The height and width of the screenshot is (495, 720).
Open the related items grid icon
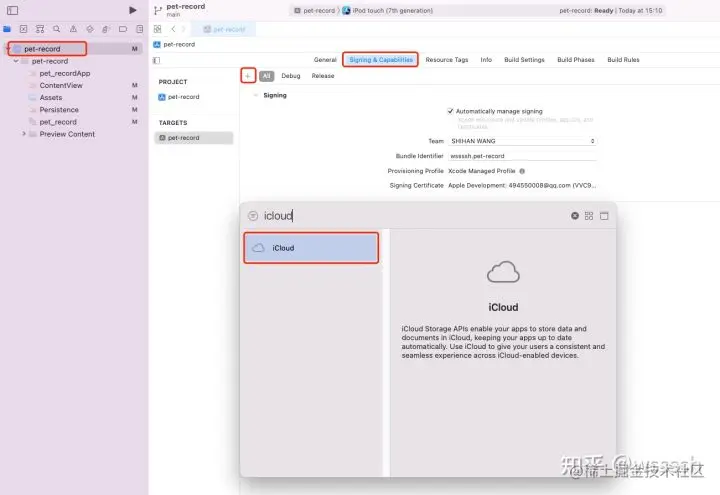pos(158,29)
